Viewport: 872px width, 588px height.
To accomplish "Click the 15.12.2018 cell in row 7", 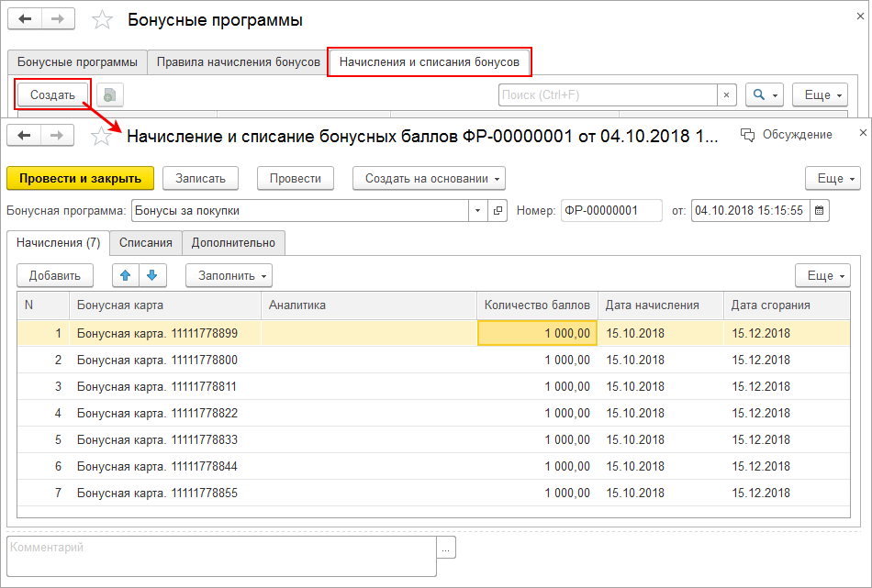I will pos(787,493).
